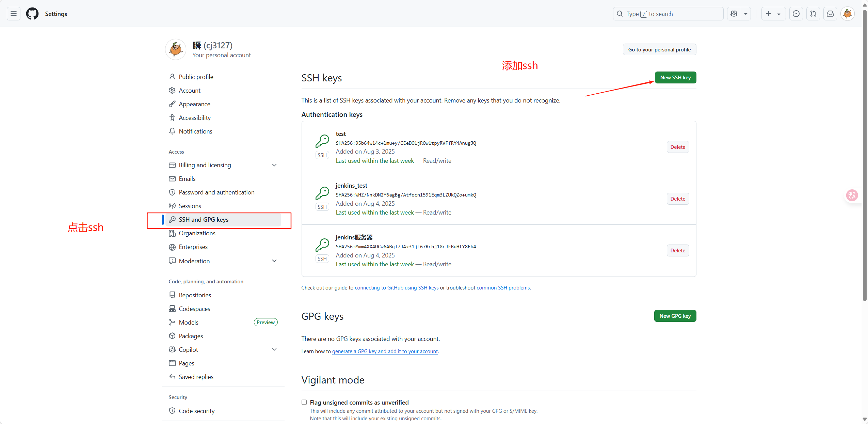Delete the jenkins服务器 SSH key
This screenshot has width=868, height=424.
tap(678, 250)
